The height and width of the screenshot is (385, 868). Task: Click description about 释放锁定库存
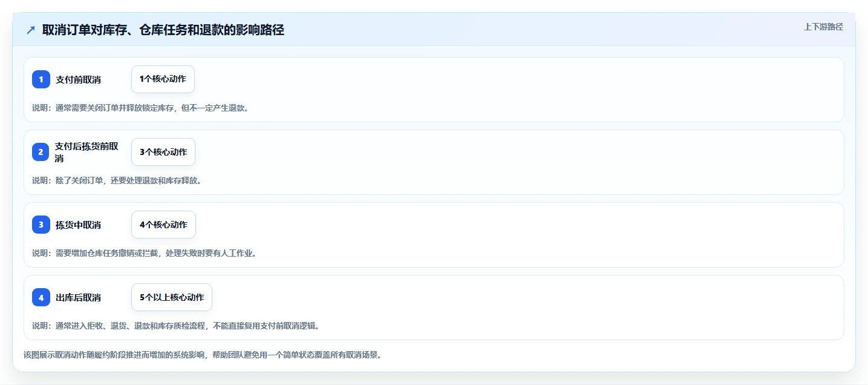(x=140, y=108)
